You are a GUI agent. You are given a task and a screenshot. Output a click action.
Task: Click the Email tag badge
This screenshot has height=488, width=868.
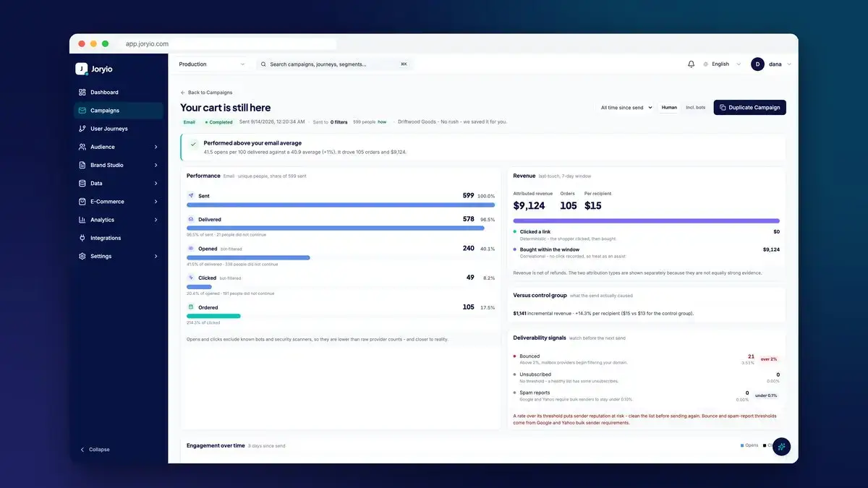pos(190,122)
